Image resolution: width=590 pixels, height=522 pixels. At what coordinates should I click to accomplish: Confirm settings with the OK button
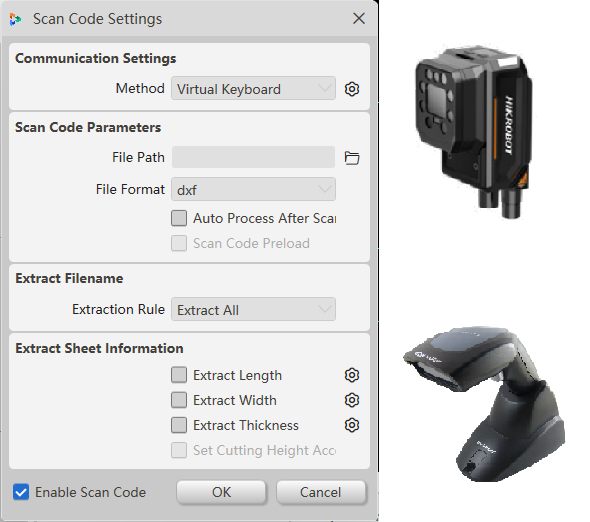pyautogui.click(x=221, y=492)
